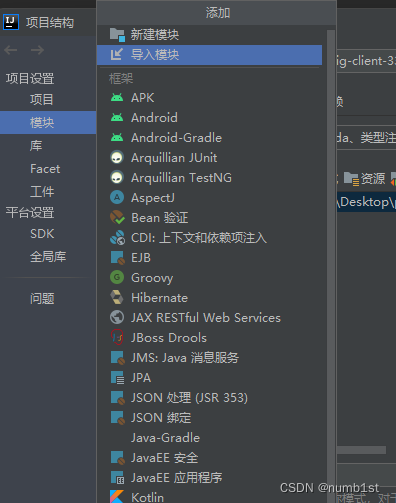Click the Desktop path row in background
This screenshot has height=503, width=396.
coord(366,202)
